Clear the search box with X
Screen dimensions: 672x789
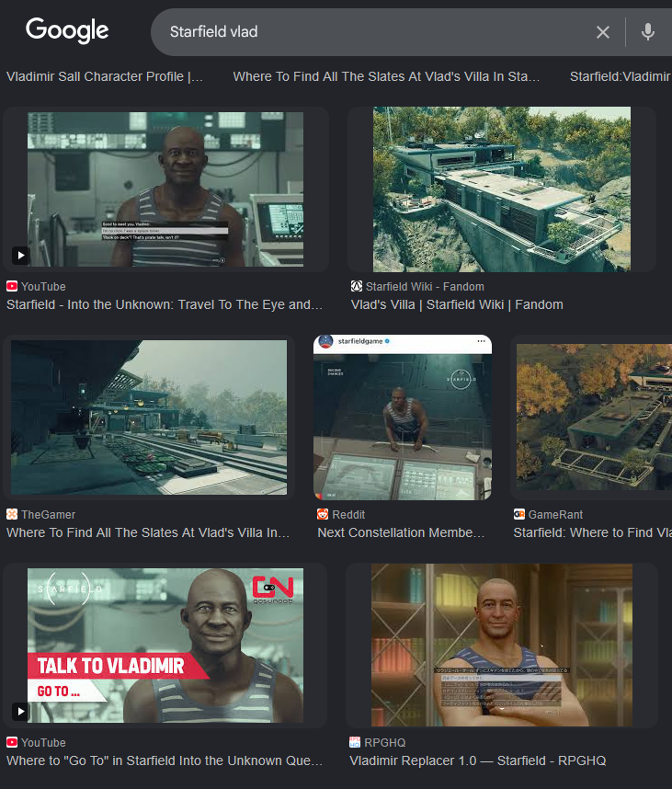click(602, 32)
